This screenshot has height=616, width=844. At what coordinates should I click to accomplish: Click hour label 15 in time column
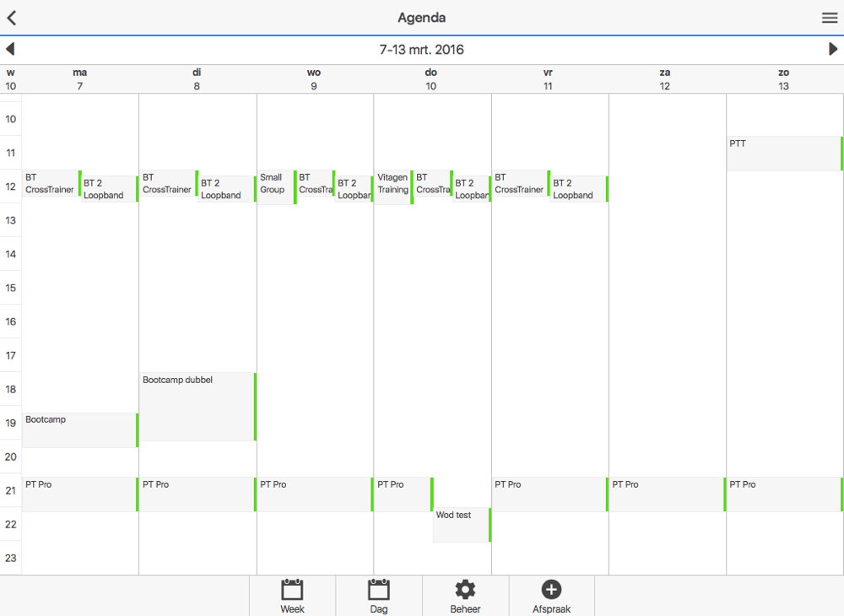click(x=11, y=288)
